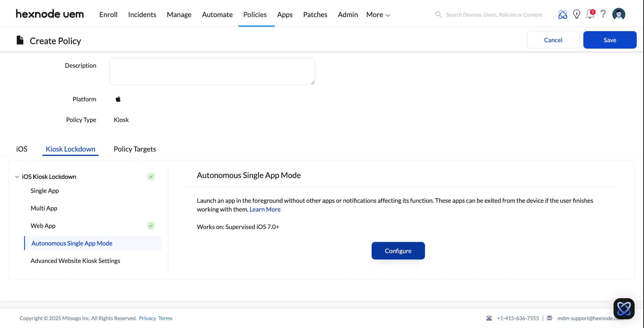This screenshot has width=644, height=328.
Task: Select Single App in the sidebar
Action: click(45, 190)
